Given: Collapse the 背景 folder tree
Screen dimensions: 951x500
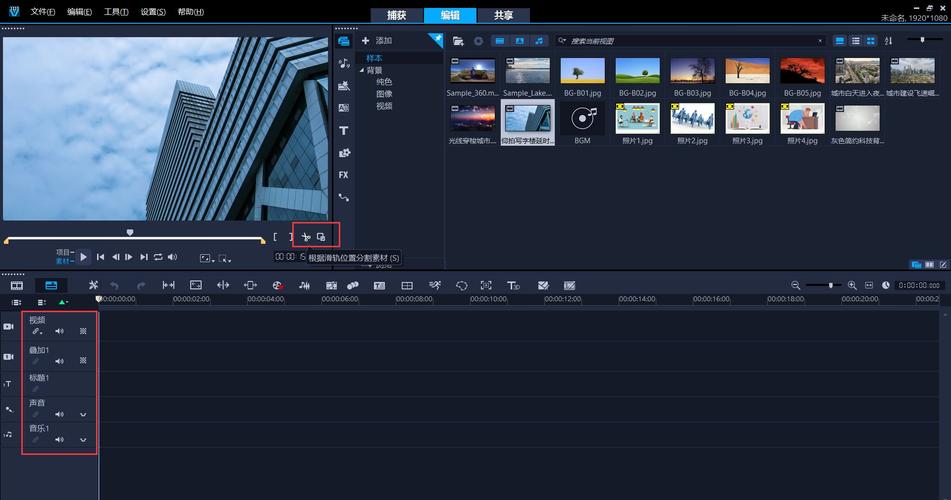Looking at the screenshot, I should 362,70.
